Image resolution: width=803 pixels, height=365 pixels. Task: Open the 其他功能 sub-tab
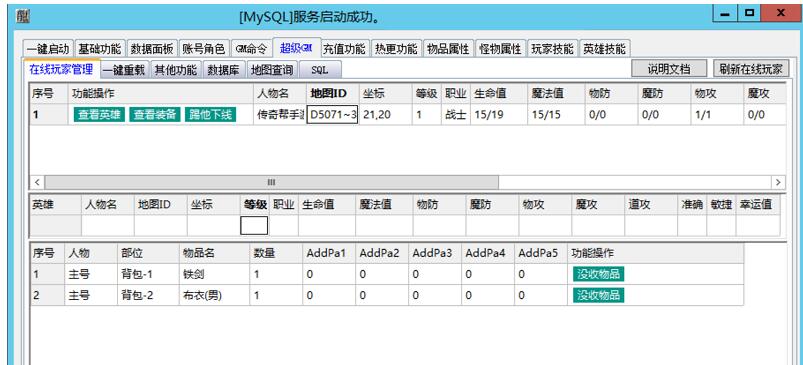(x=176, y=70)
